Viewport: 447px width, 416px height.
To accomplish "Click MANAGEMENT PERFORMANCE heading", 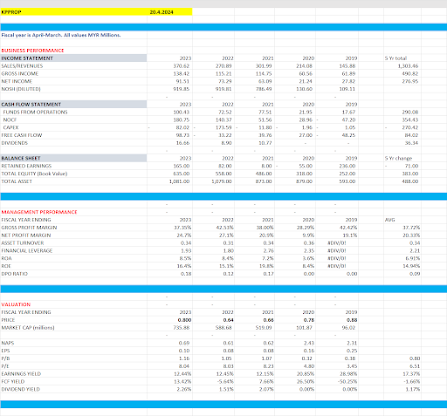I will 39,212.
